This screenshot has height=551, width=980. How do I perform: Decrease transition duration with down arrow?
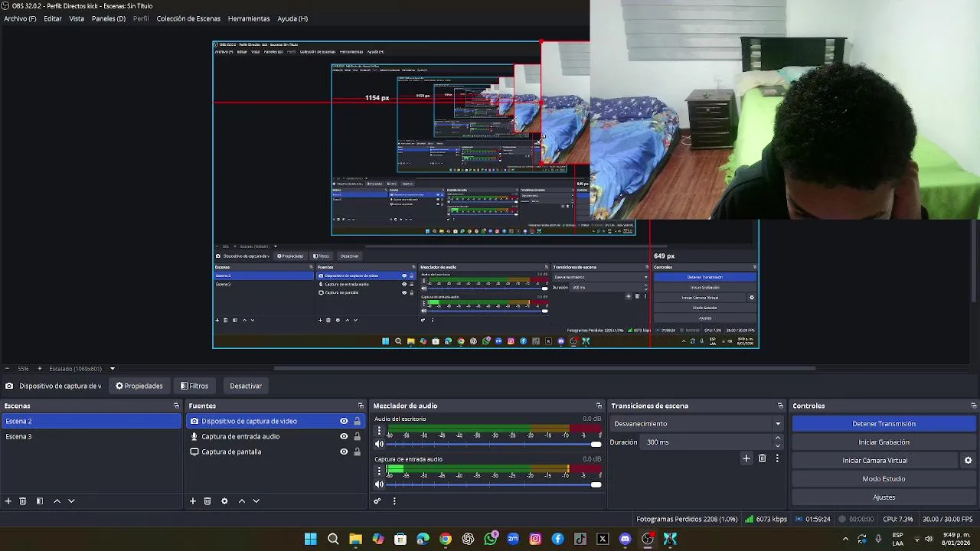click(x=778, y=445)
